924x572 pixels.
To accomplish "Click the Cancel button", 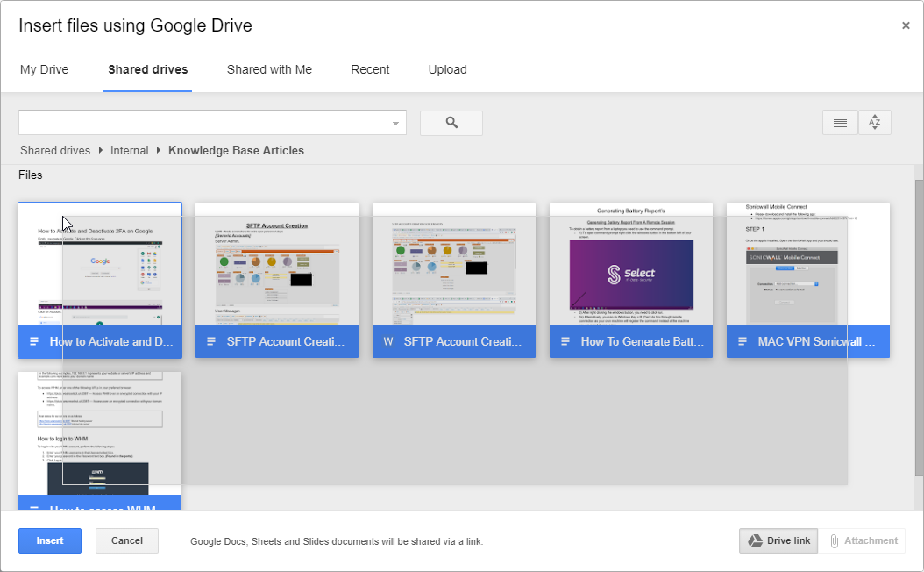I will (127, 540).
